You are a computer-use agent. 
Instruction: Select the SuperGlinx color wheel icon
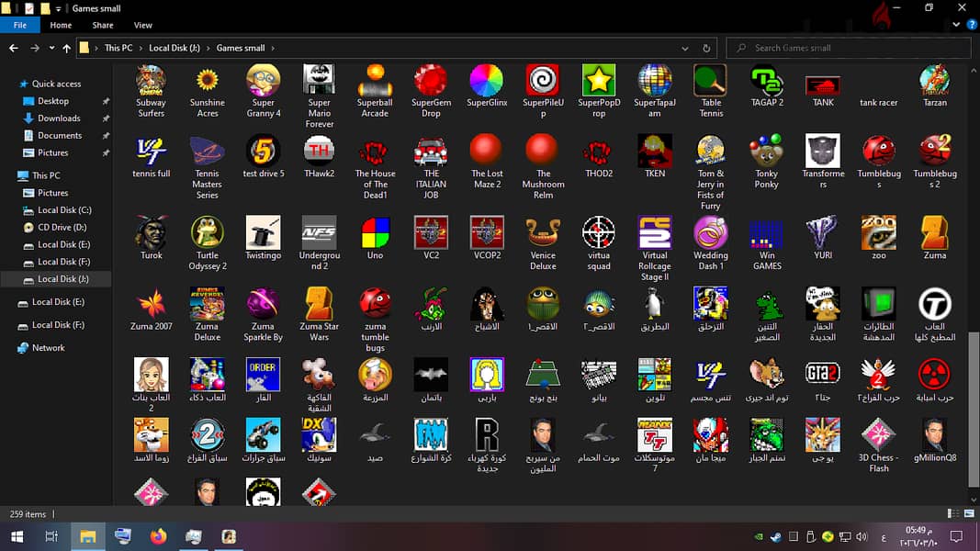[486, 80]
